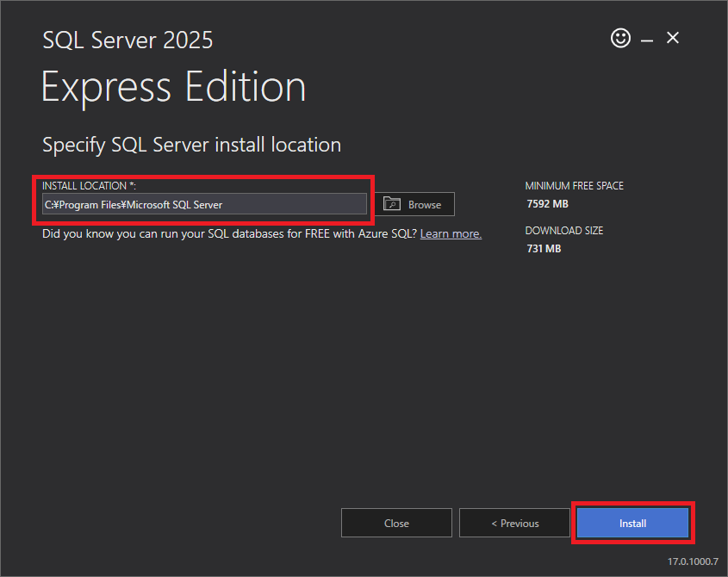728x577 pixels.
Task: Click the 7592 MB free space value
Action: pos(548,204)
